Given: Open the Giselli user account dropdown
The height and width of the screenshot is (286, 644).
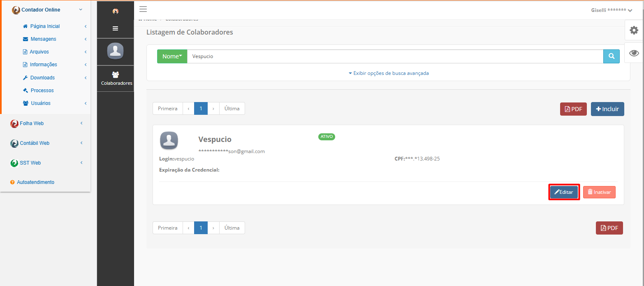Looking at the screenshot, I should point(612,10).
